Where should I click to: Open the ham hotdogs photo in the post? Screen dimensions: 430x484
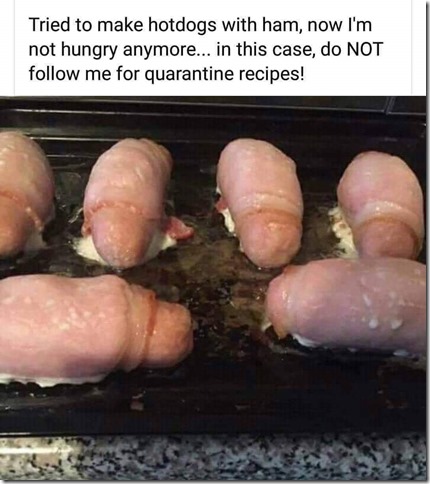click(213, 288)
